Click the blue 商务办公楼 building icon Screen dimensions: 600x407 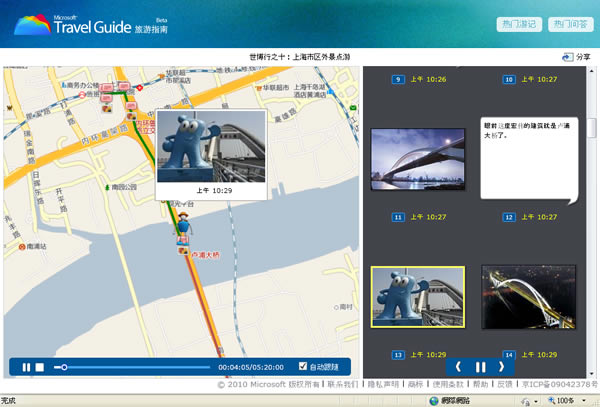coord(64,85)
